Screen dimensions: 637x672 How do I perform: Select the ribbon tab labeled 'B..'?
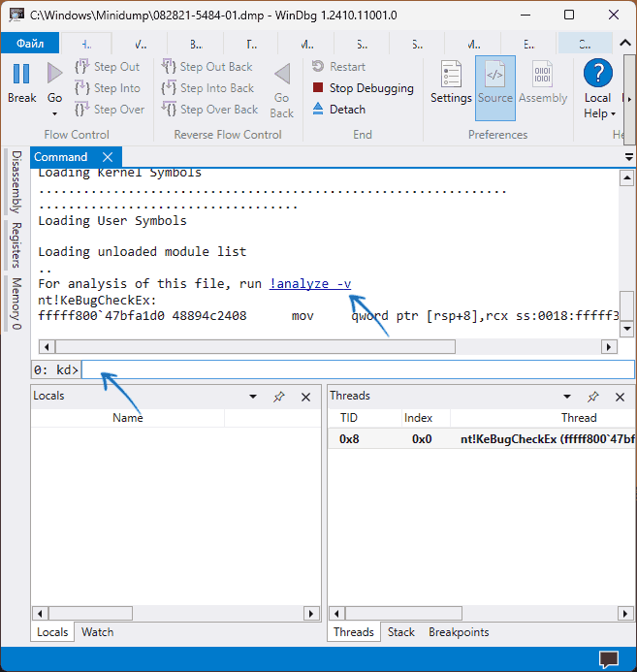196,44
